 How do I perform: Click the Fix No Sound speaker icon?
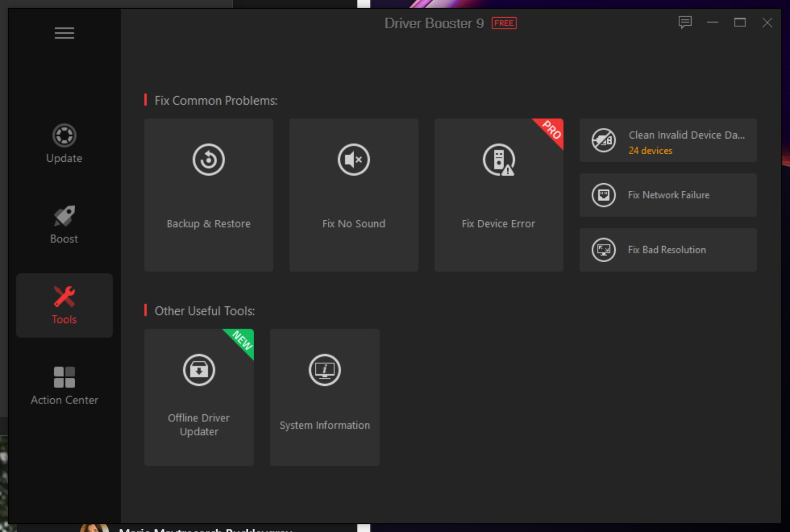coord(354,160)
